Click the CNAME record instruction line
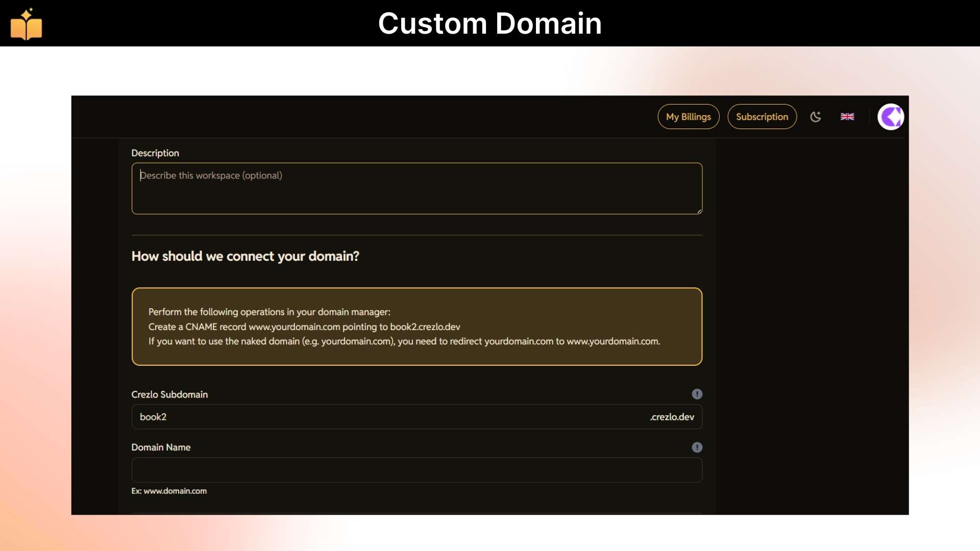Viewport: 980px width, 551px height. coord(304,327)
